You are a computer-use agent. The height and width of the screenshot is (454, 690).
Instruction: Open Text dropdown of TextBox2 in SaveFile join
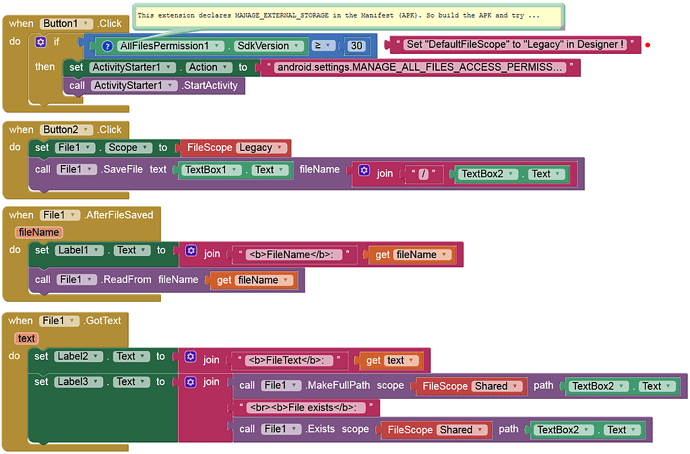(547, 174)
